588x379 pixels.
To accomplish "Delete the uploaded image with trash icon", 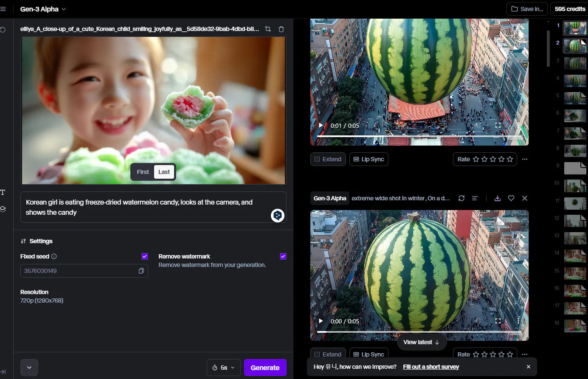I will 281,29.
